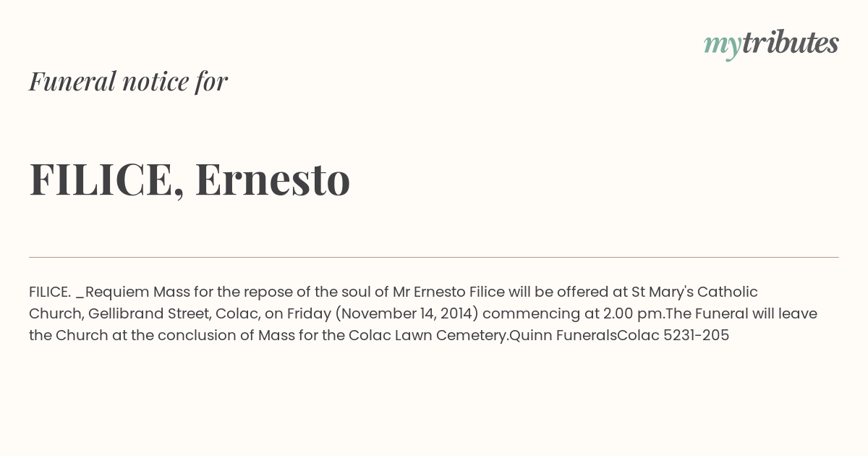
Task: Click the "FILICE, Ernesto" name title
Action: [190, 179]
